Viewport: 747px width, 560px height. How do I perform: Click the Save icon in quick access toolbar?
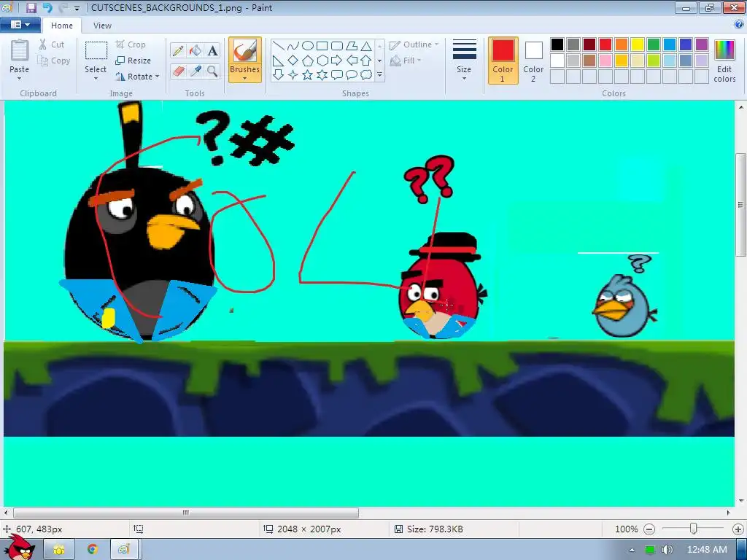tap(31, 7)
